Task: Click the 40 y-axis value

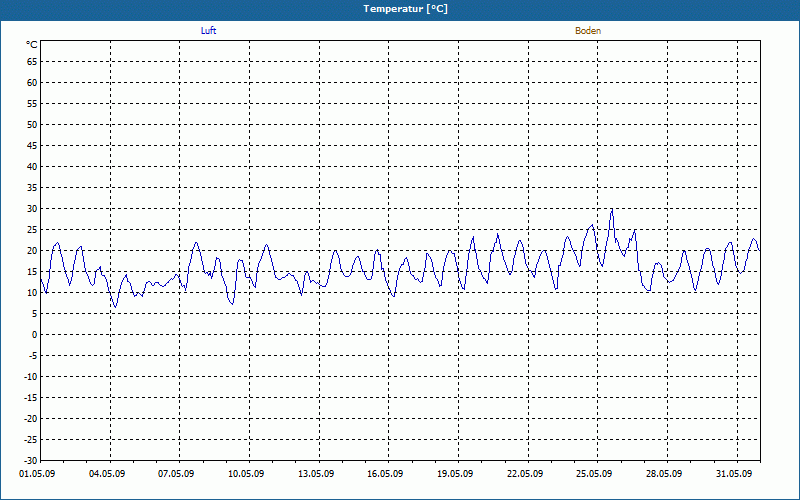Action: (x=32, y=167)
